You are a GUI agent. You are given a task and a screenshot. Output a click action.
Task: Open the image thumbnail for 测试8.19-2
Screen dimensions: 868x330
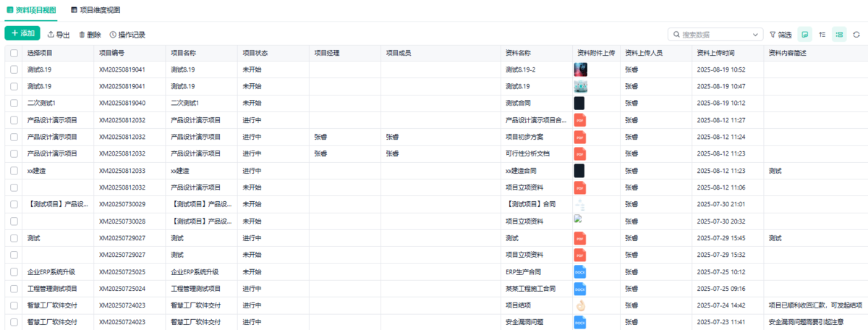pyautogui.click(x=580, y=69)
